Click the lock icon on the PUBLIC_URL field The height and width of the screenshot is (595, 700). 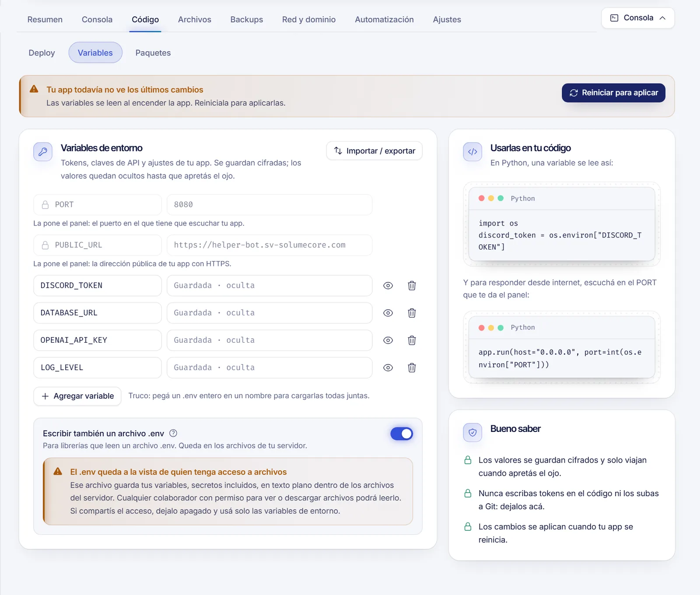click(45, 245)
